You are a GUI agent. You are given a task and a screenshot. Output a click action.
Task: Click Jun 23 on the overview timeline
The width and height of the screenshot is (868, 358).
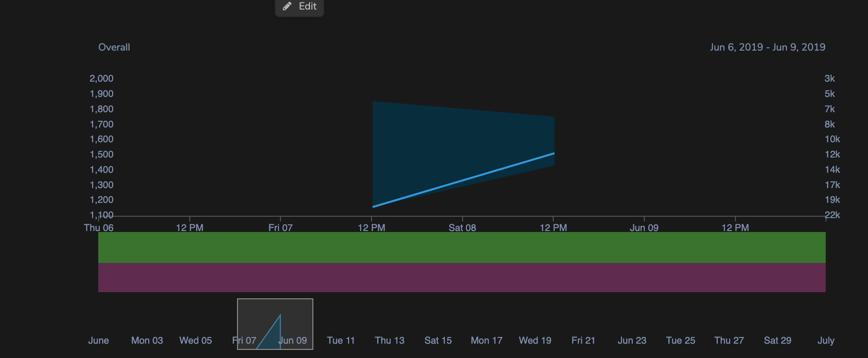(632, 340)
